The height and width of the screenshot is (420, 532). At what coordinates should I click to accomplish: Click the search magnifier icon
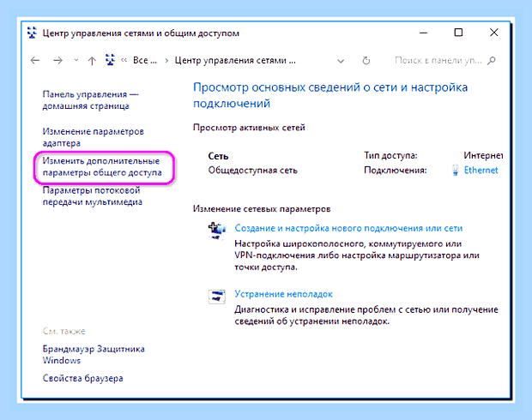[492, 61]
